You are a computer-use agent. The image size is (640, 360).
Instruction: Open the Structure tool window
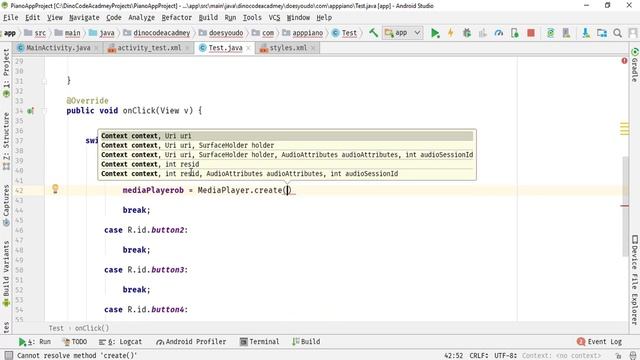6,141
